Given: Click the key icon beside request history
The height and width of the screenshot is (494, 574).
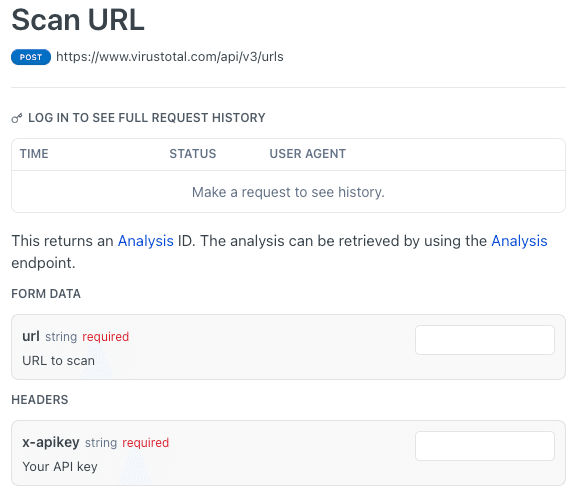Looking at the screenshot, I should coord(16,118).
